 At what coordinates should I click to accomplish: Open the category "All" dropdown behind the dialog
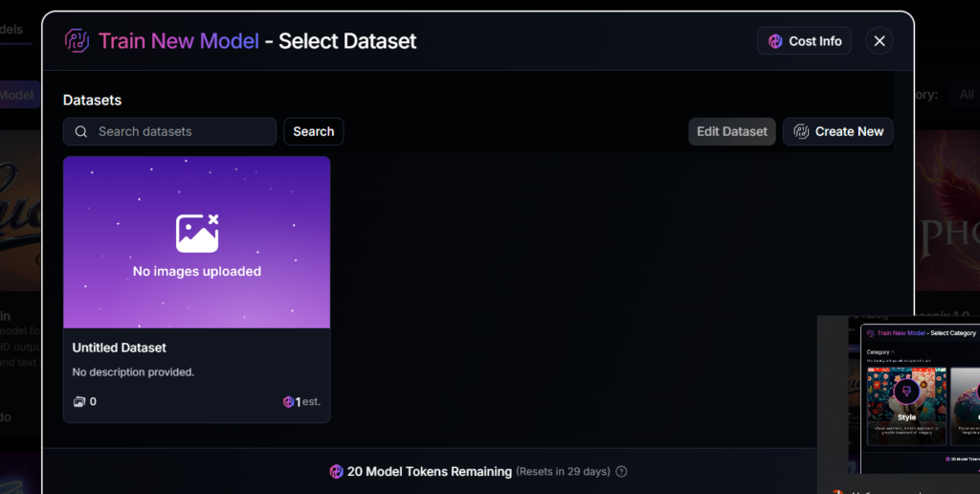[967, 95]
